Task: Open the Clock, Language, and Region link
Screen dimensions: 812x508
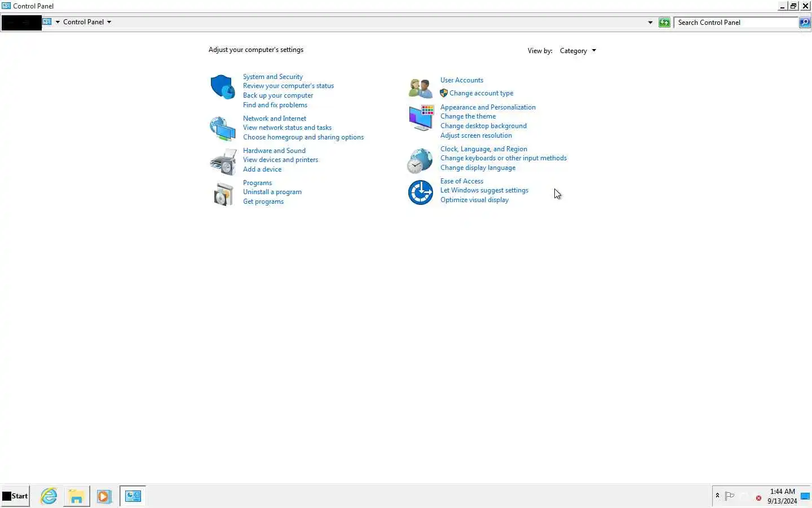Action: coord(484,149)
